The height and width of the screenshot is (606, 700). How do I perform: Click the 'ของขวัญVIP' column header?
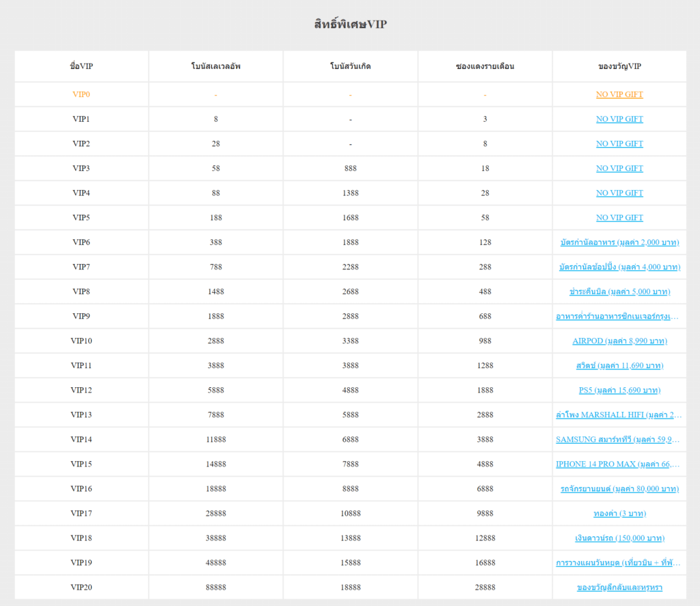coord(619,66)
